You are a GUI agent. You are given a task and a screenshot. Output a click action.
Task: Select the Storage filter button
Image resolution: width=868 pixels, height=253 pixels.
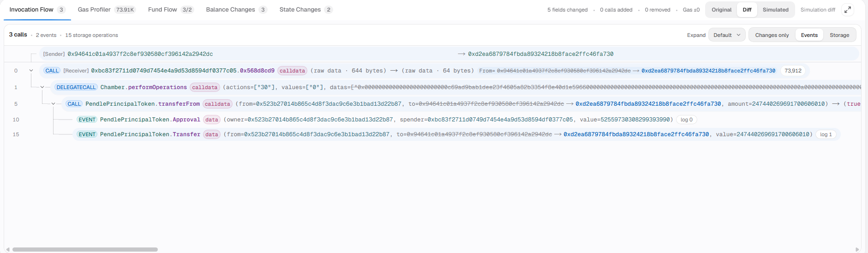[x=839, y=35]
